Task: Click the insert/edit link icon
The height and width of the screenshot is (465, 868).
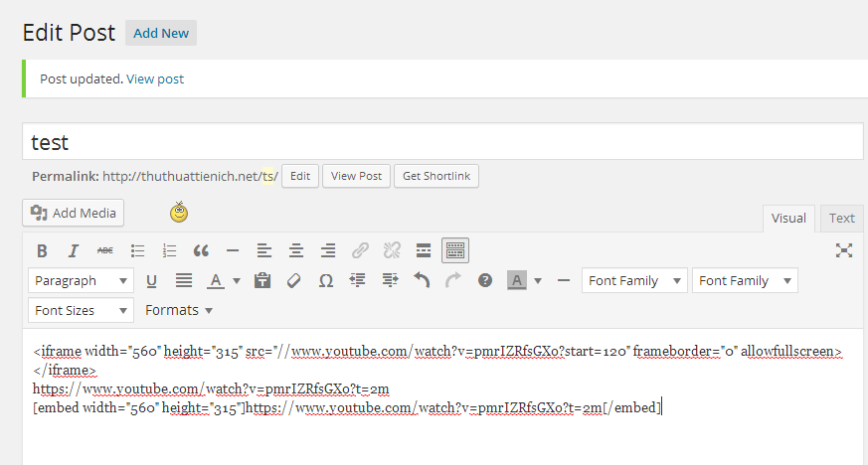Action: tap(360, 251)
